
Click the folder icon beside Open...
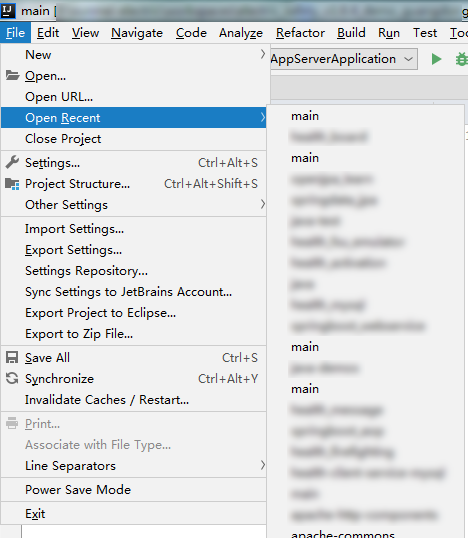tap(12, 75)
